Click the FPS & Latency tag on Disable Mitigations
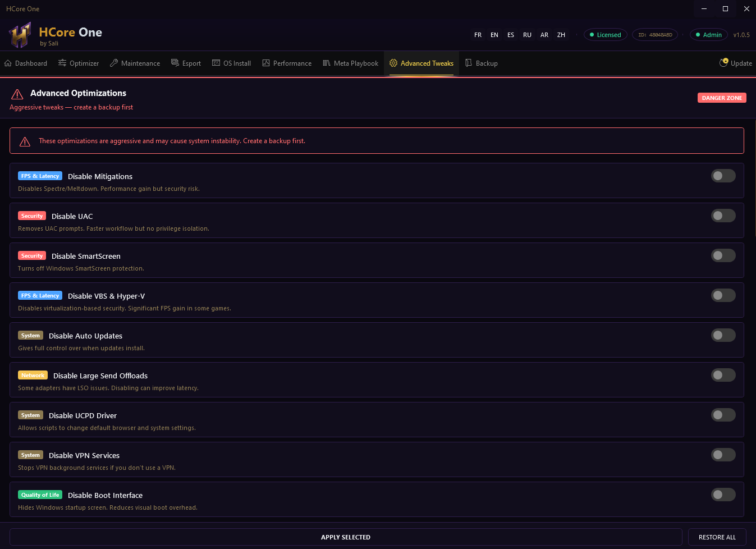Image resolution: width=756 pixels, height=549 pixels. tap(40, 176)
